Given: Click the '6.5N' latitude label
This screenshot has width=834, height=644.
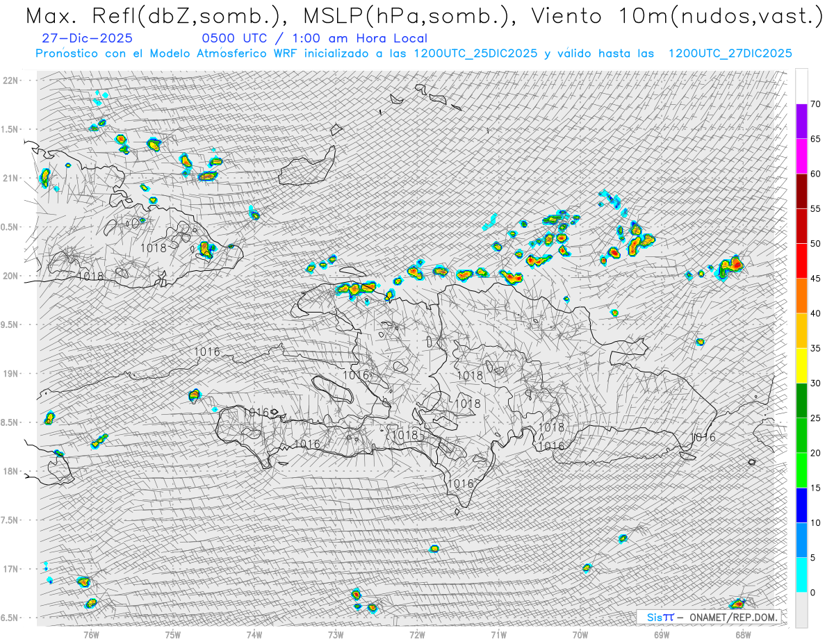Looking at the screenshot, I should pyautogui.click(x=9, y=618).
